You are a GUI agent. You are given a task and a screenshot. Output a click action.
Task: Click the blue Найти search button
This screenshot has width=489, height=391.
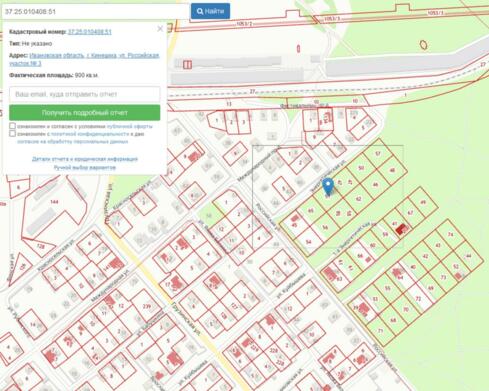(x=210, y=11)
